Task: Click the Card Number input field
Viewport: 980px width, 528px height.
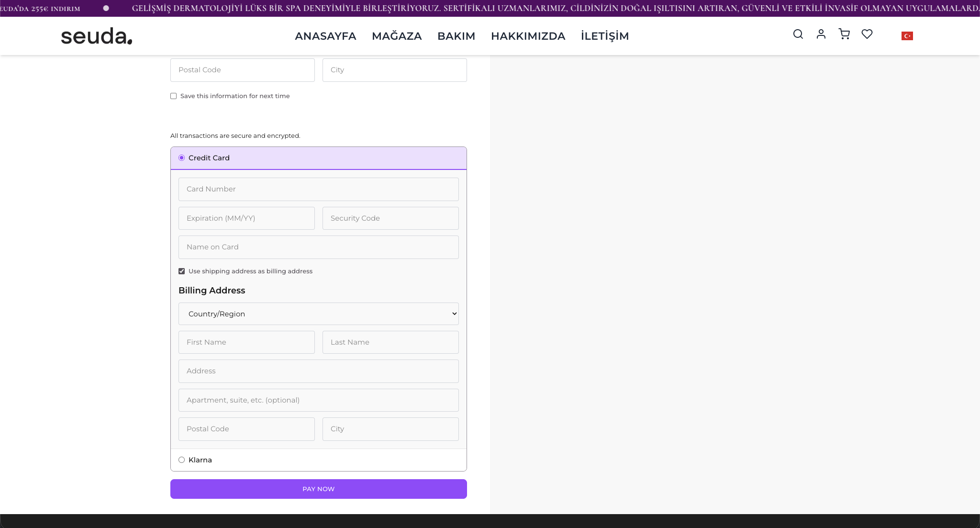Action: point(318,189)
